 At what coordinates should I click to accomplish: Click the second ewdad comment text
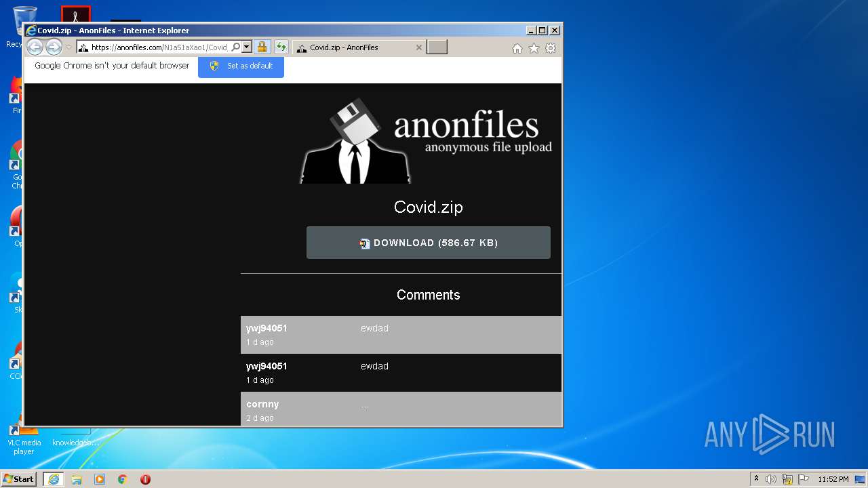374,366
